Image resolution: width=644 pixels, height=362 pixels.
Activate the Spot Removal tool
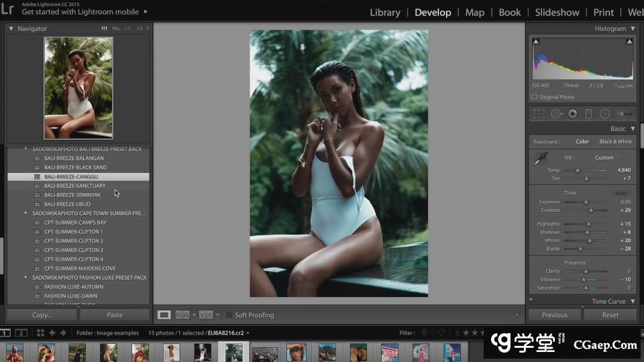click(x=556, y=114)
